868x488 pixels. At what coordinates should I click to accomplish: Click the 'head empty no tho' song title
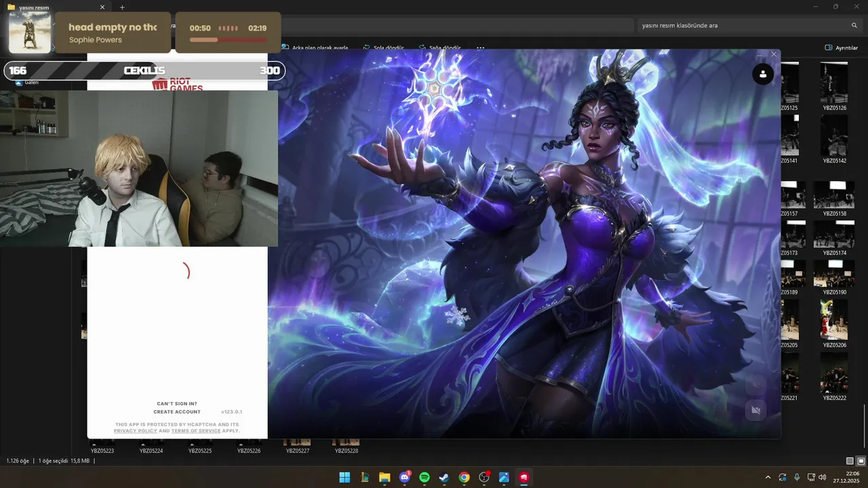tap(113, 27)
